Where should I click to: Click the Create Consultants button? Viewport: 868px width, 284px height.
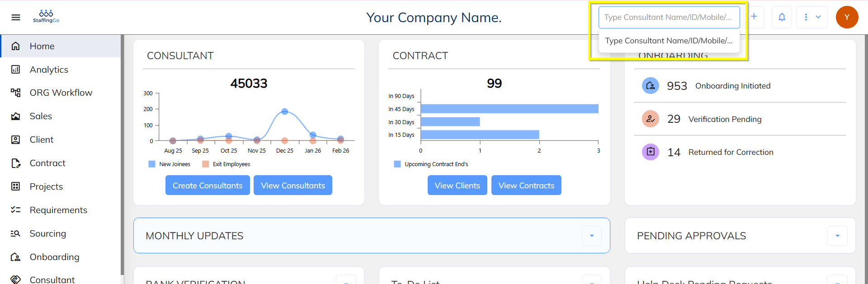[208, 186]
